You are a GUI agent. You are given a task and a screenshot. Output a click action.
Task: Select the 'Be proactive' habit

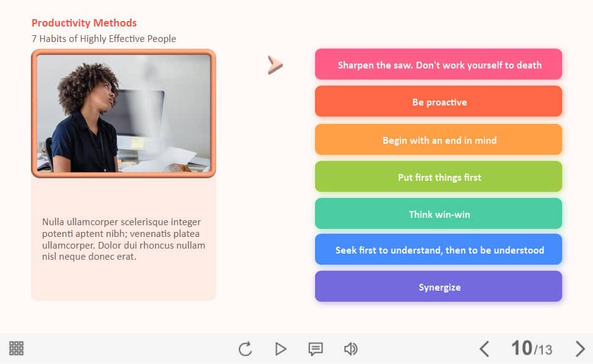coord(439,102)
